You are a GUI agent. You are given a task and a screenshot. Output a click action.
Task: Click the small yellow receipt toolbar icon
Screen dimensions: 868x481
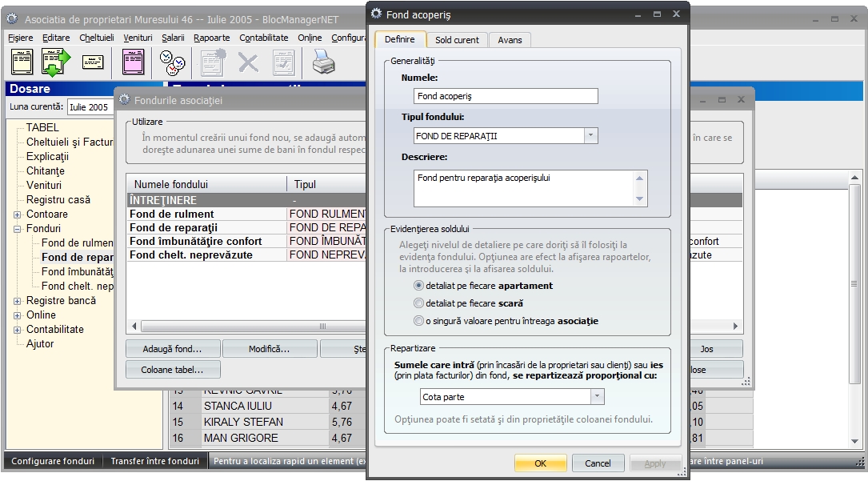(x=93, y=62)
